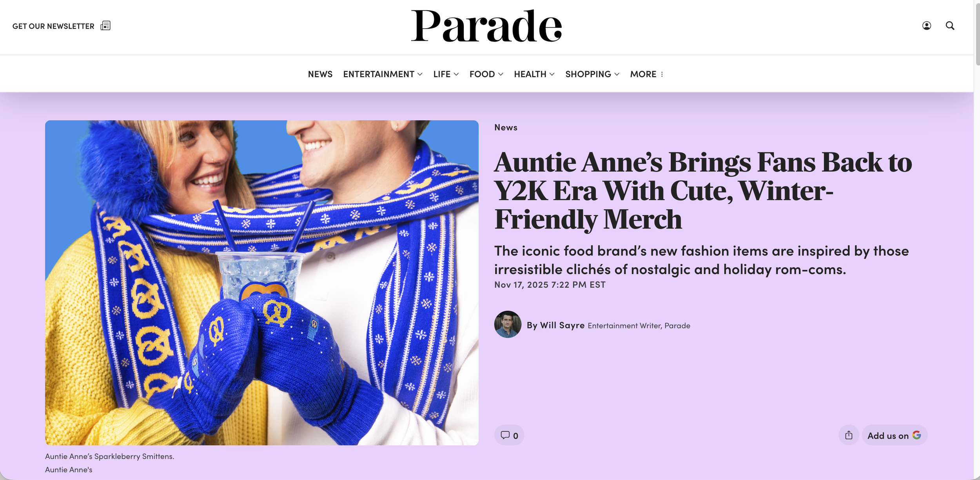Open the user account profile icon
The height and width of the screenshot is (480, 980).
[x=927, y=26]
